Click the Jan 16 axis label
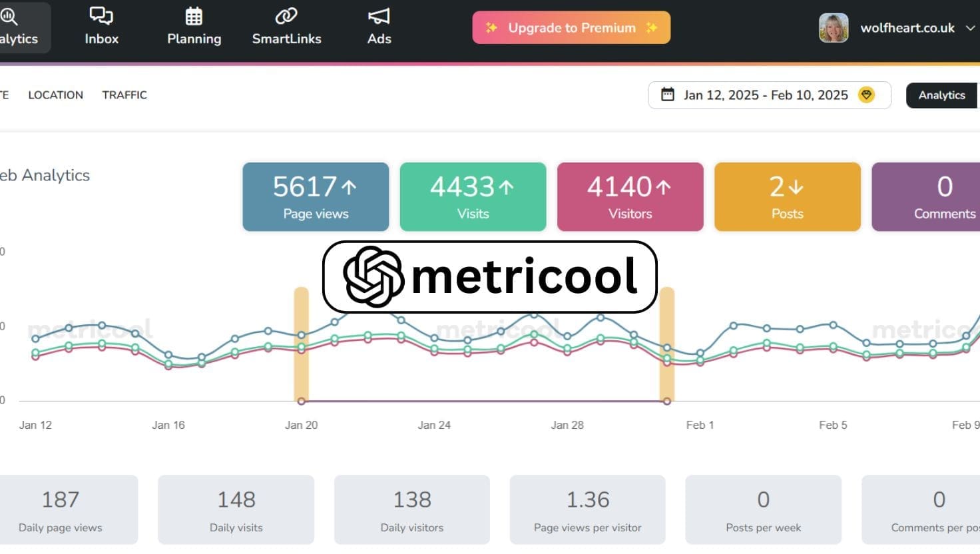Image resolution: width=980 pixels, height=554 pixels. point(168,425)
